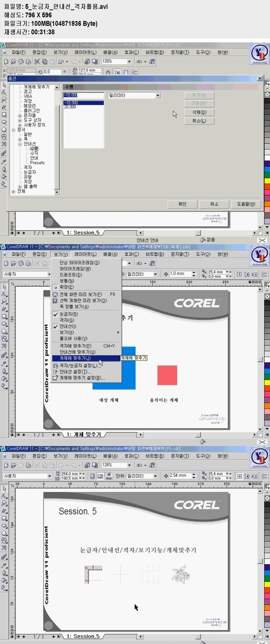Enable 개체에 맞추기(J) in the 보기 menu

[86, 358]
